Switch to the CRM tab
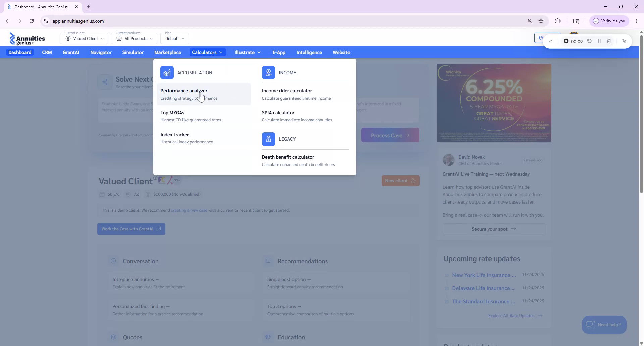Viewport: 644px width, 346px height. 47,52
